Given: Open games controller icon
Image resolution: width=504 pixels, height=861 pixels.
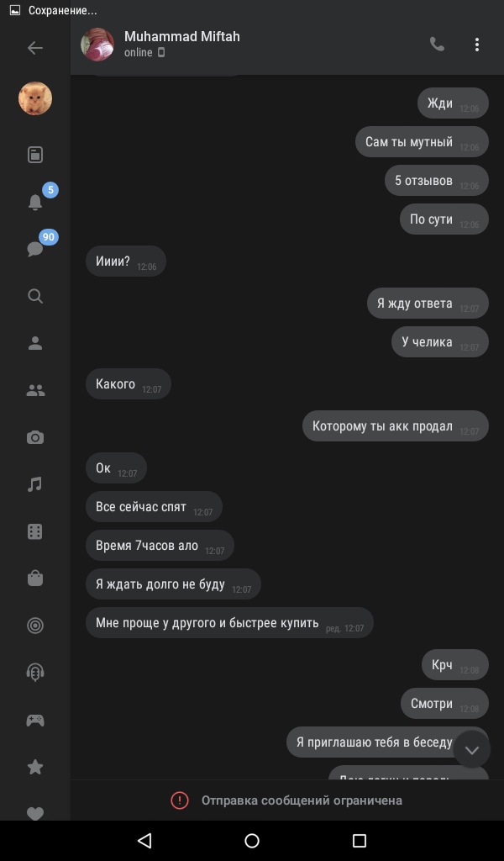Looking at the screenshot, I should (35, 720).
